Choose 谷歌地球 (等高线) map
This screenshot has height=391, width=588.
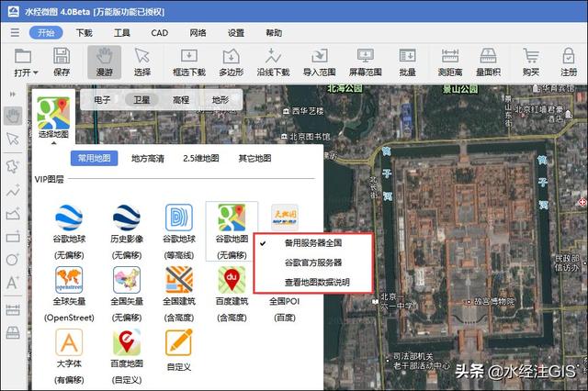(179, 232)
